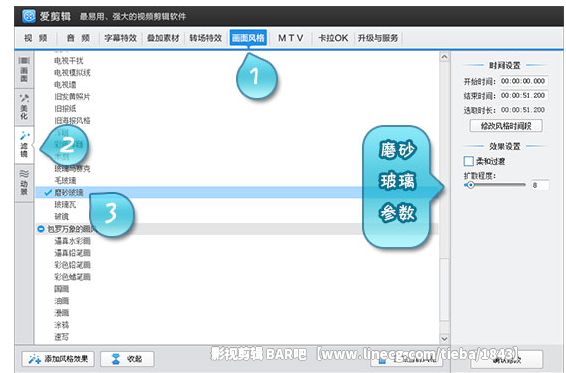566x373 pixels.
Task: Choose 涂鸦 style
Action: [x=61, y=325]
